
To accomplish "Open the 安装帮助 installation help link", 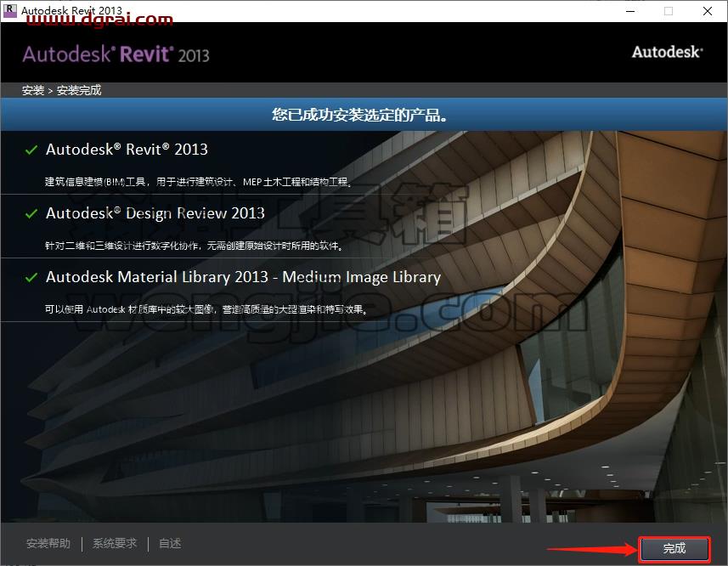I will click(x=48, y=543).
